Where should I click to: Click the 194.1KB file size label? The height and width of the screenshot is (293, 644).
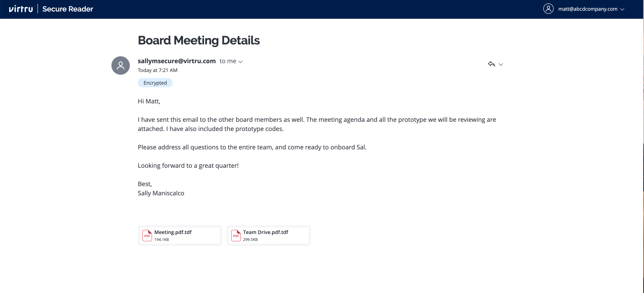click(x=162, y=239)
